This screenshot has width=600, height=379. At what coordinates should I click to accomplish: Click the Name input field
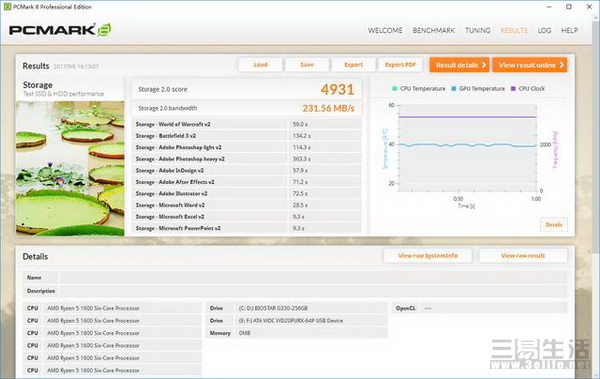point(313,278)
